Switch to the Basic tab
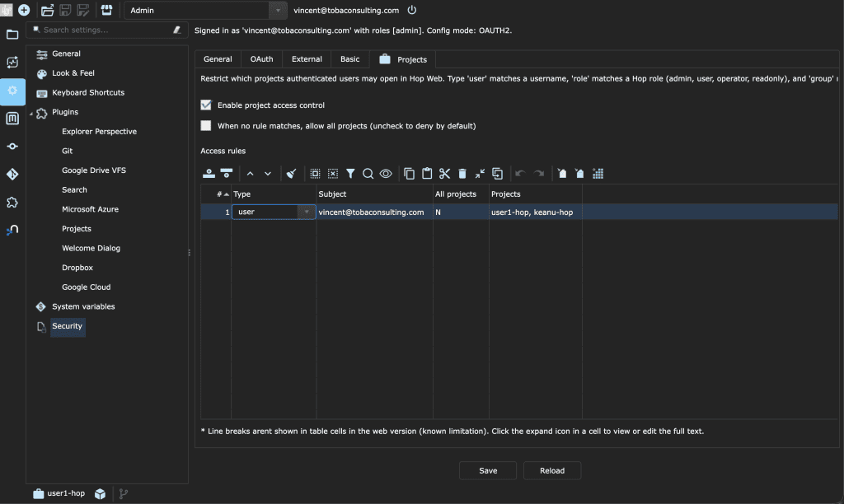 pos(349,59)
